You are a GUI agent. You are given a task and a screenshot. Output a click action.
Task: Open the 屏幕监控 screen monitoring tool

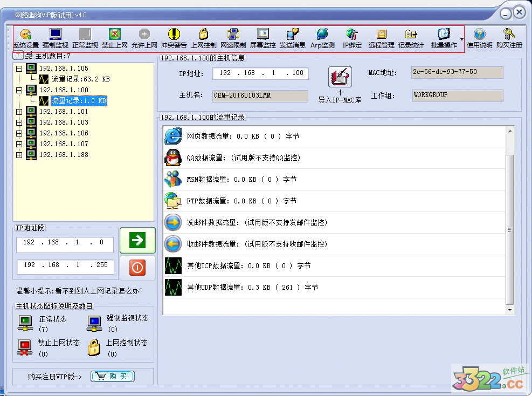point(262,38)
